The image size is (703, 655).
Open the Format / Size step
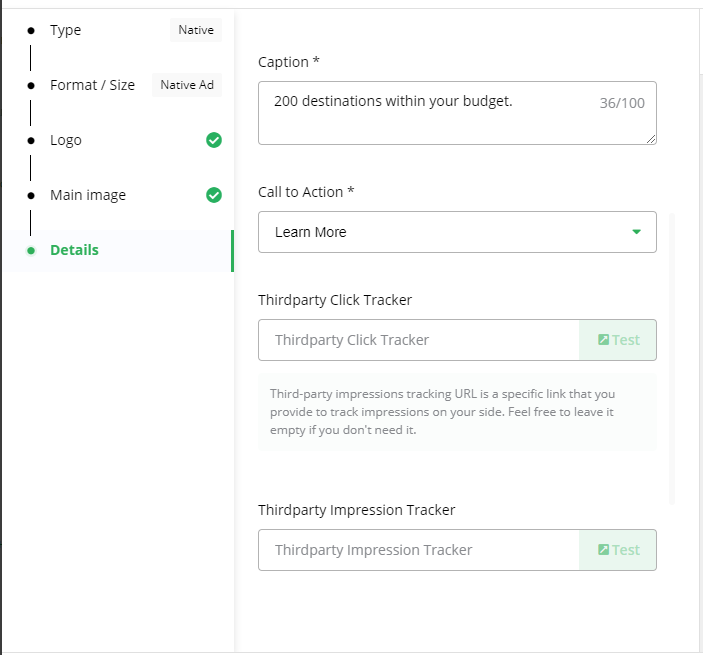click(x=92, y=85)
